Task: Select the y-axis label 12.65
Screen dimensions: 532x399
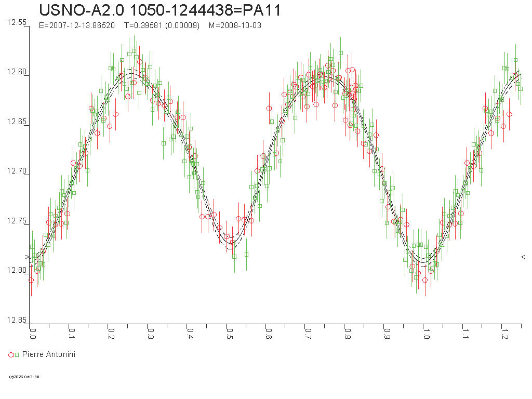Action: [x=17, y=122]
